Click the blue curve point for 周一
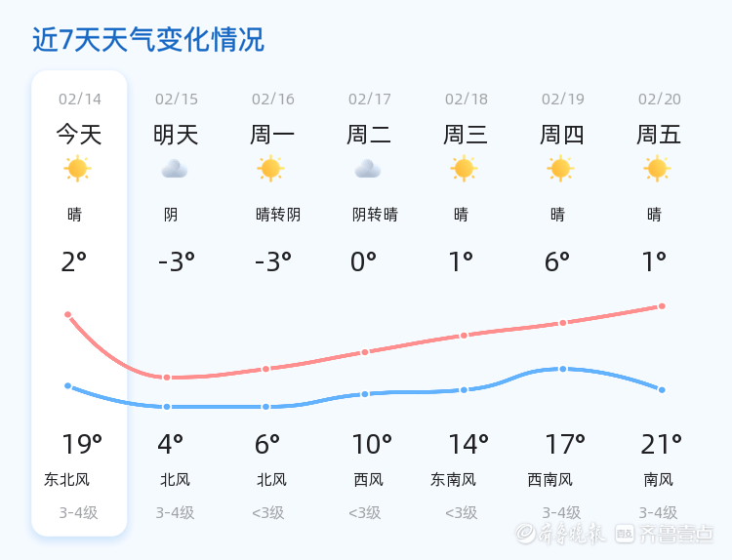 point(265,406)
